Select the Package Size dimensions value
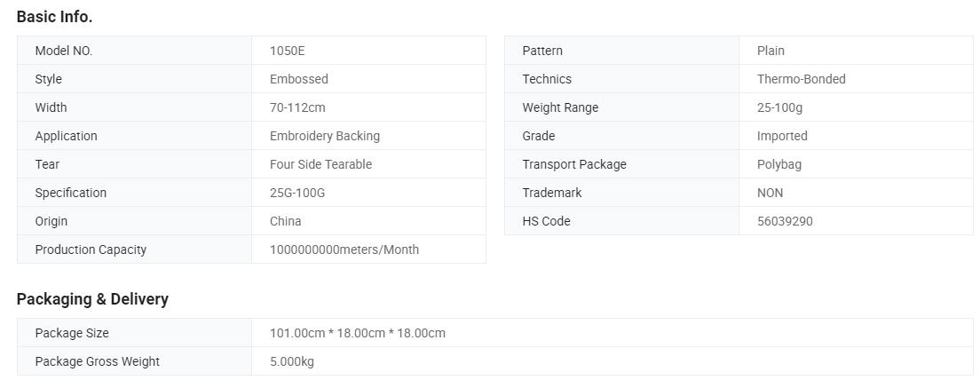 click(x=358, y=333)
